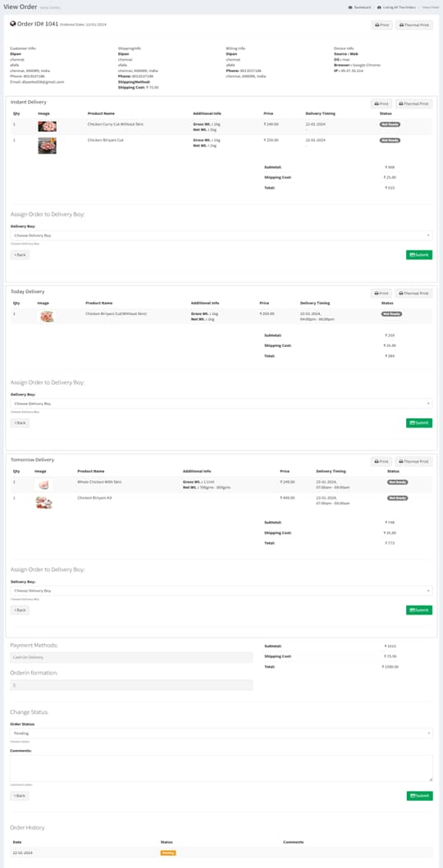Open the Chicken Biriyani Kit product image
This screenshot has width=443, height=868.
(43, 503)
